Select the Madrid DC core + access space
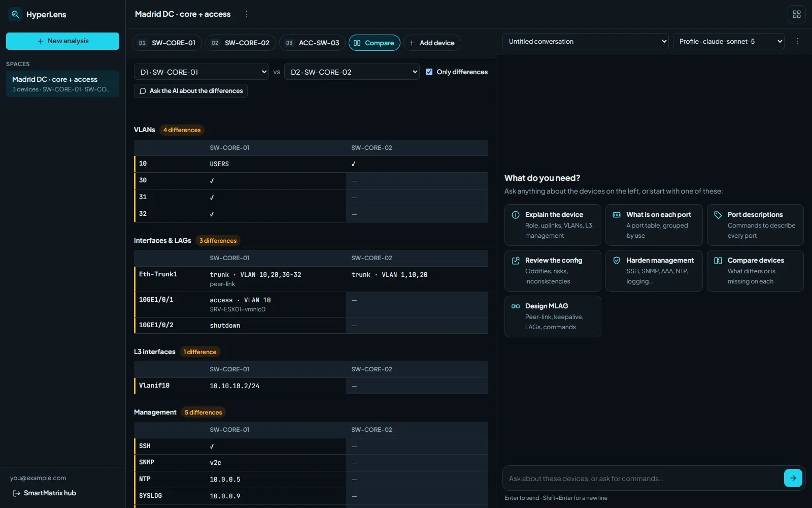The width and height of the screenshot is (812, 508). pos(62,83)
